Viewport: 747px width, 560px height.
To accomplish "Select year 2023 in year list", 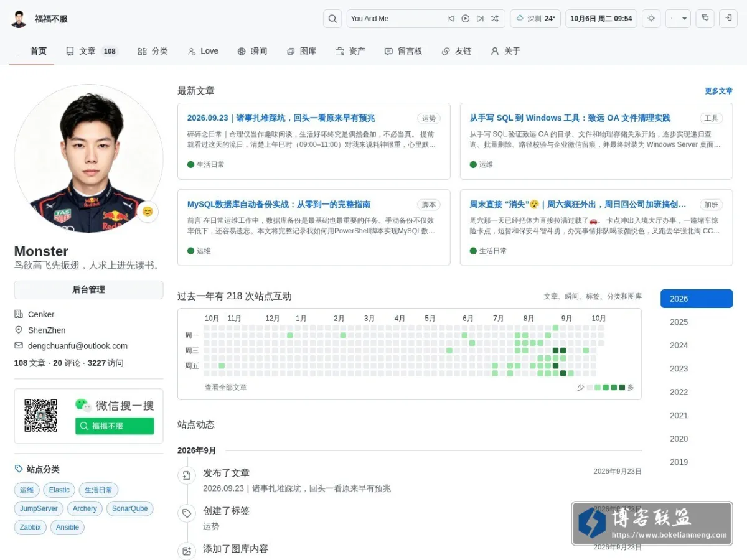I will tap(697, 368).
